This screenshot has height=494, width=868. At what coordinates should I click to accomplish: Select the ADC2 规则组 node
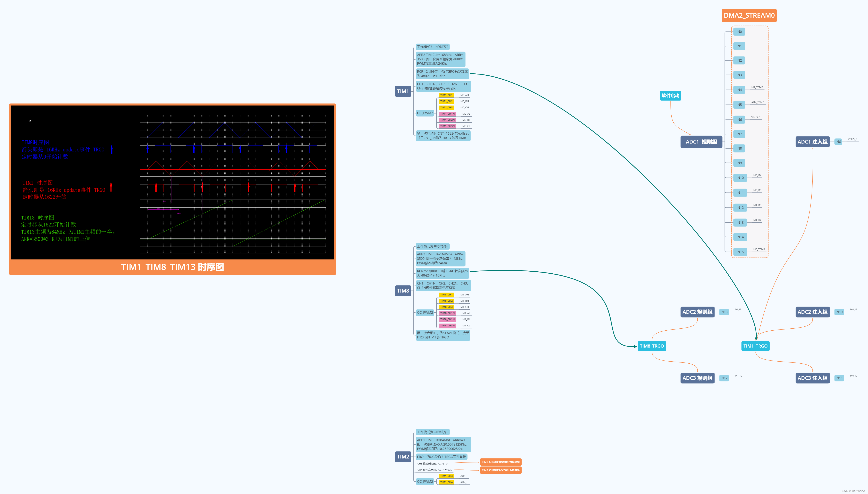pos(697,312)
